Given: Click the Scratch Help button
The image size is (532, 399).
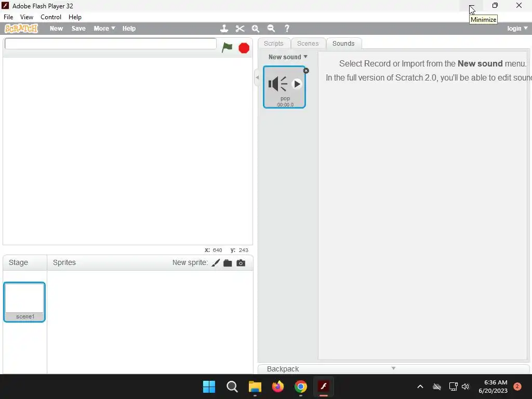Looking at the screenshot, I should [x=129, y=29].
